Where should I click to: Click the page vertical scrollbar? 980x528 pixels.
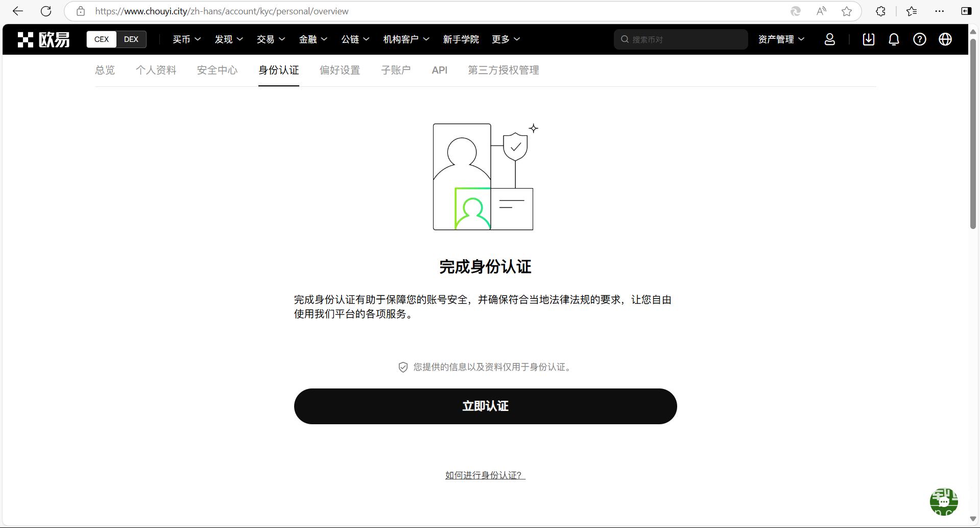coord(973,133)
